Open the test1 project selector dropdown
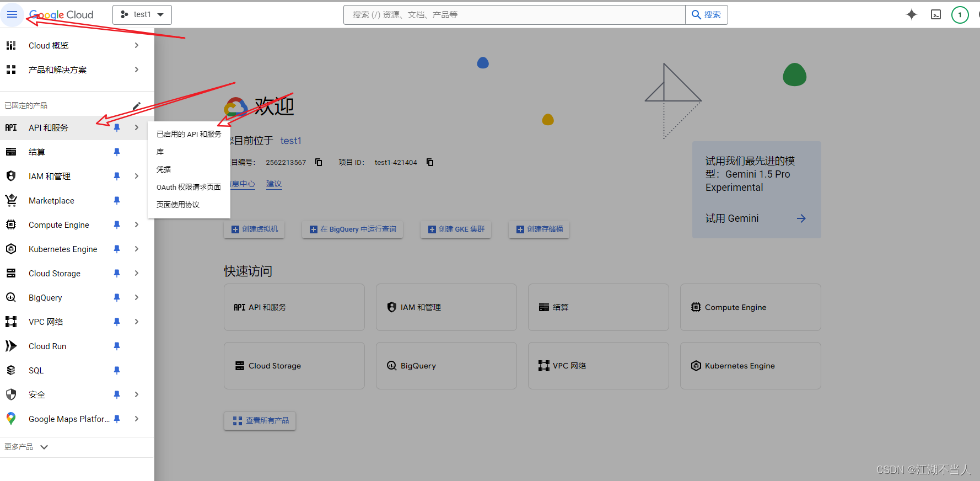This screenshot has width=980, height=481. pos(142,15)
